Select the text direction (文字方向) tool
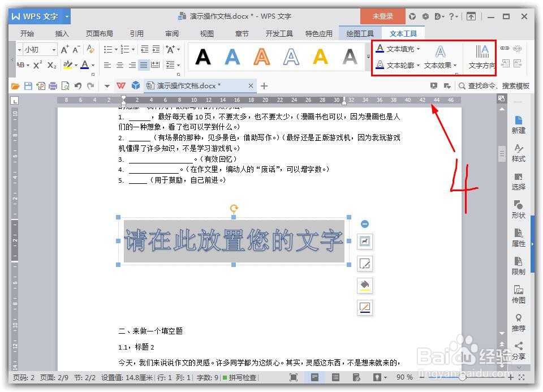The width and height of the screenshot is (543, 392). [x=481, y=58]
